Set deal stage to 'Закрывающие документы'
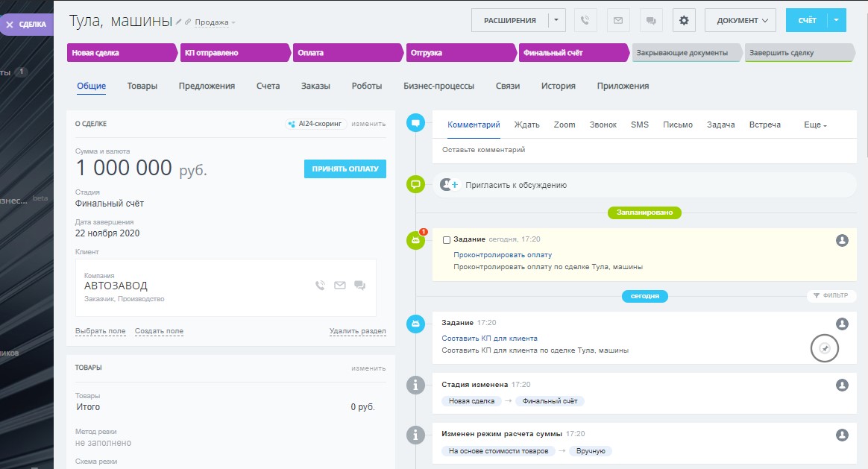Image resolution: width=868 pixels, height=469 pixels. [685, 53]
